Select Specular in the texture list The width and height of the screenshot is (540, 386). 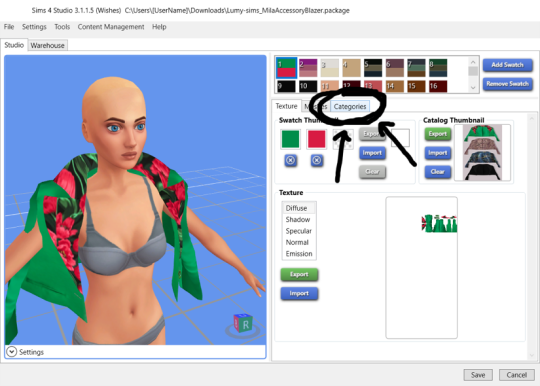299,231
